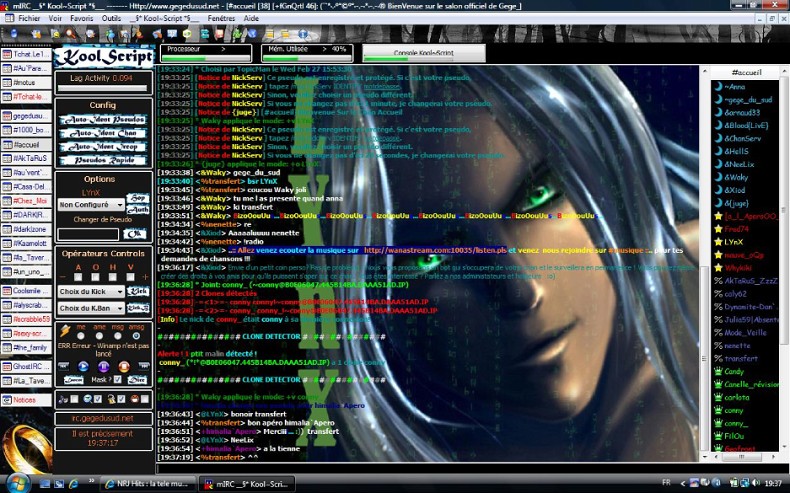Tick the O operator checkbox
This screenshot has height=493, width=790.
pos(95,277)
